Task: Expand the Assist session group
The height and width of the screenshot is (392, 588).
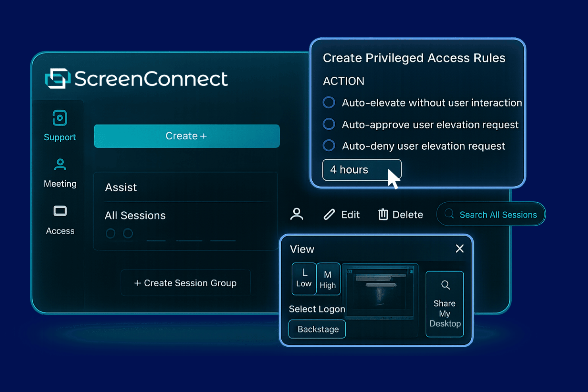Action: pyautogui.click(x=120, y=187)
